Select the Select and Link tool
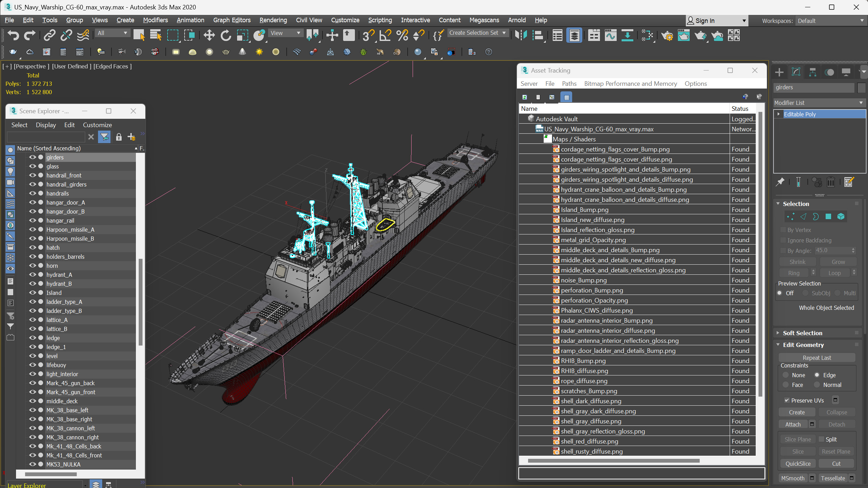 tap(49, 35)
